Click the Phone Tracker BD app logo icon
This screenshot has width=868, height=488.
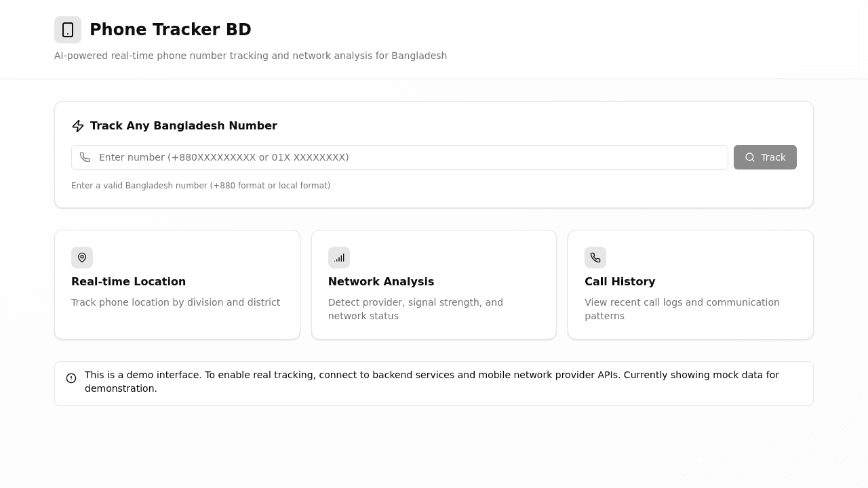click(68, 30)
